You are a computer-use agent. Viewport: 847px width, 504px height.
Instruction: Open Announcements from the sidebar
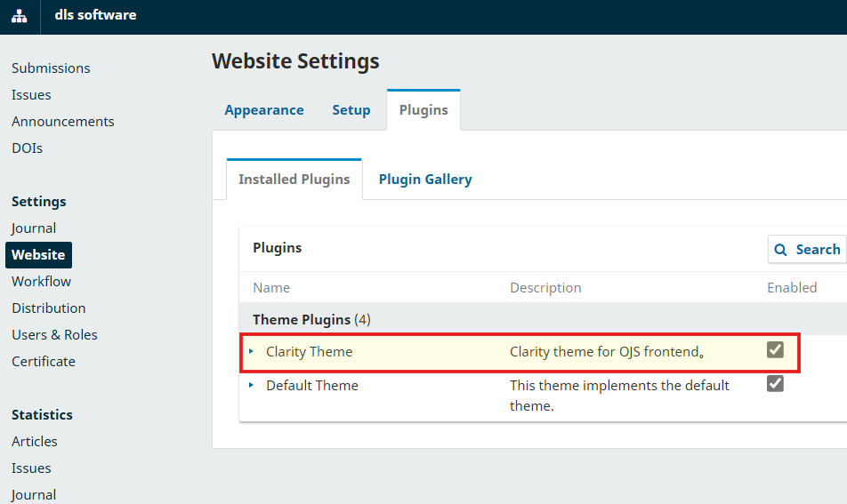coord(63,122)
